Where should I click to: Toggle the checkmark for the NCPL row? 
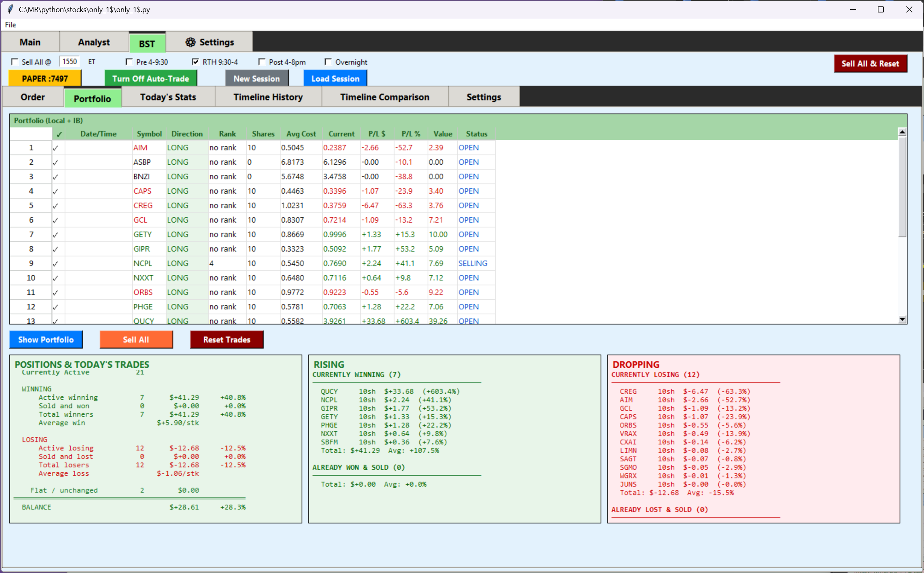[55, 264]
